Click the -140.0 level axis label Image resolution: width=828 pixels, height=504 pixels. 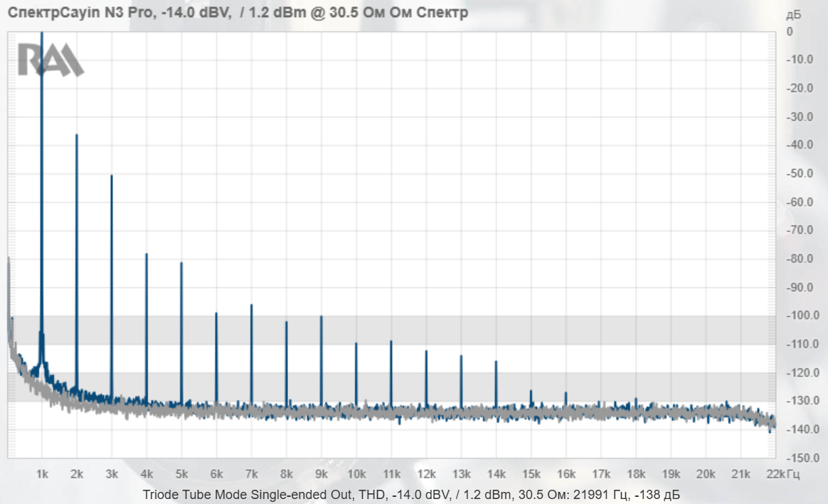[802, 429]
